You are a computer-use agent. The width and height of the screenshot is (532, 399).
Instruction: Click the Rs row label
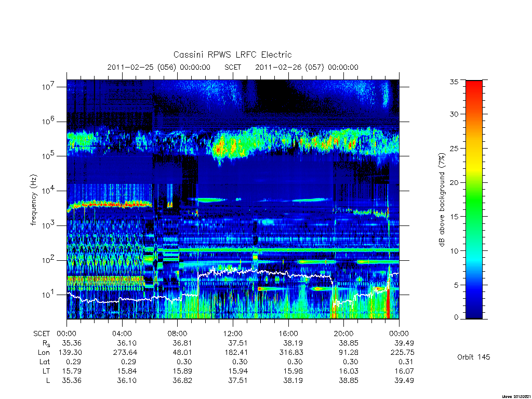click(x=46, y=343)
